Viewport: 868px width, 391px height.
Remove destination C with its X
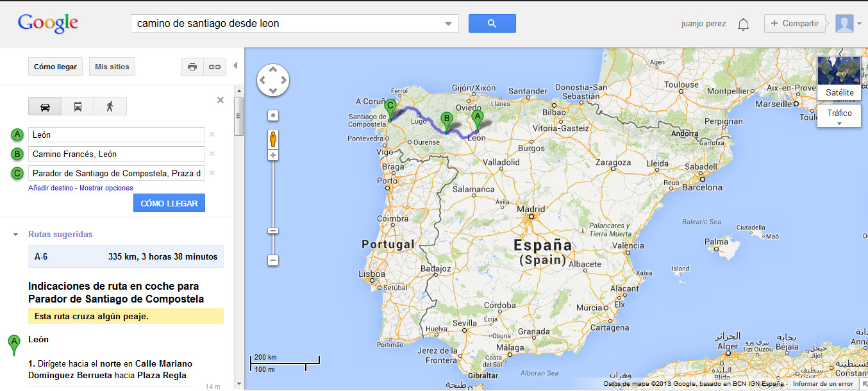(x=212, y=173)
